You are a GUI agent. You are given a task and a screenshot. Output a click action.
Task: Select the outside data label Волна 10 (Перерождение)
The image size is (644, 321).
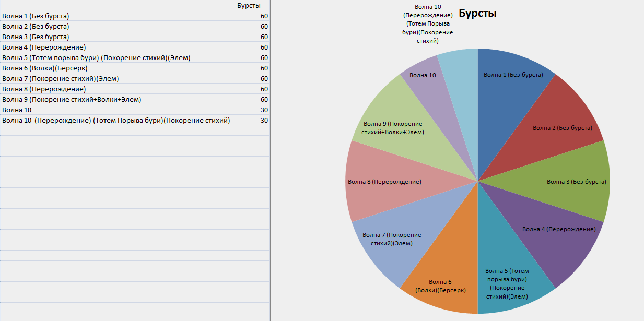pyautogui.click(x=427, y=23)
